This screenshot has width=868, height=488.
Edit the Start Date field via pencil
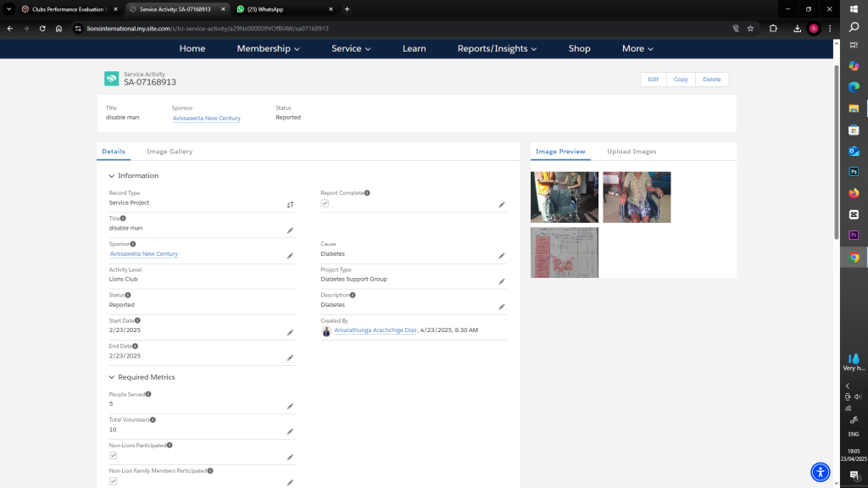(x=290, y=332)
